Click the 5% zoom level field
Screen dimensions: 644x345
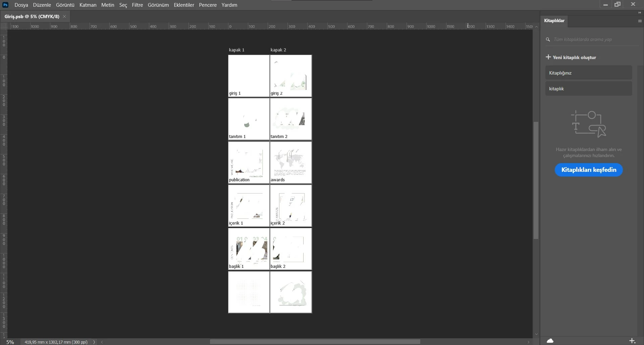coord(10,342)
